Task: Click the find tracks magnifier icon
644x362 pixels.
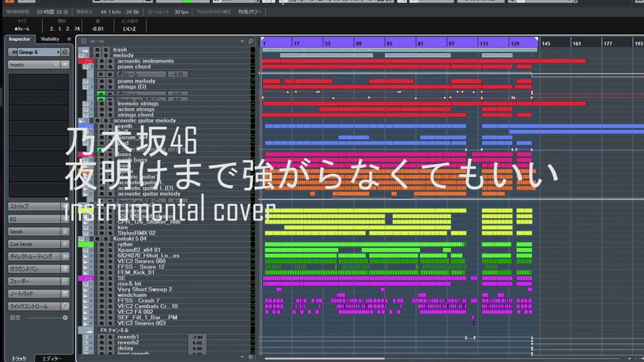Action: point(250,41)
